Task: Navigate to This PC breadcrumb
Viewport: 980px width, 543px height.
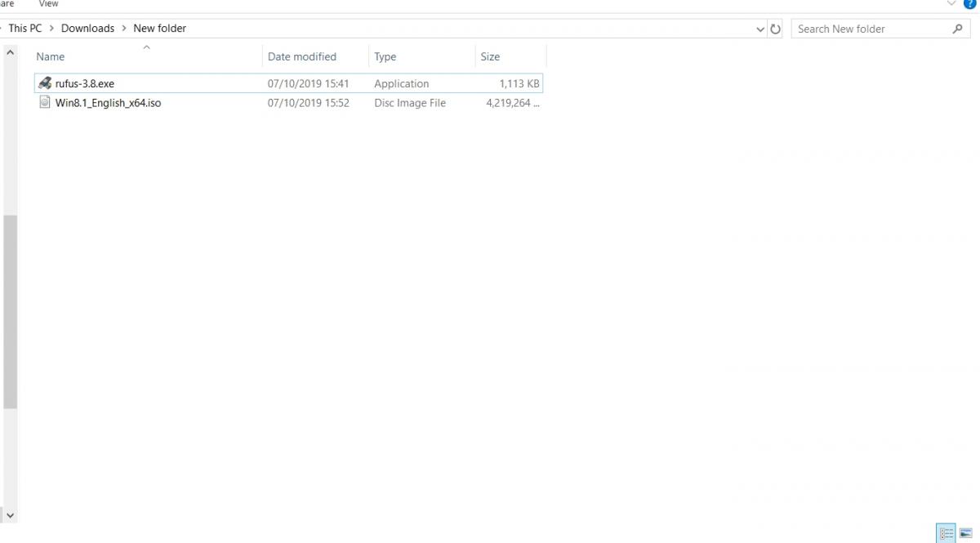Action: pos(25,29)
